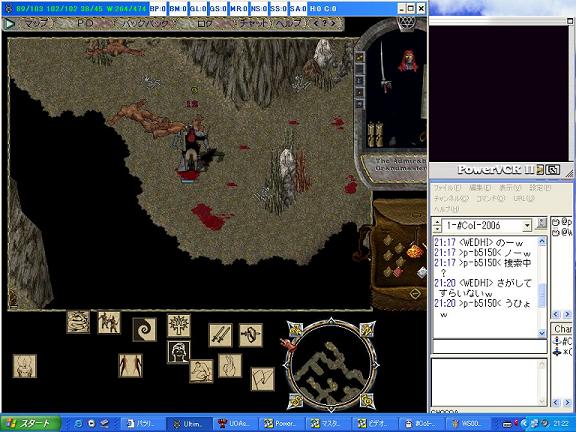The width and height of the screenshot is (576, 432).
Task: Click the red item in the backpack
Action: click(x=398, y=273)
